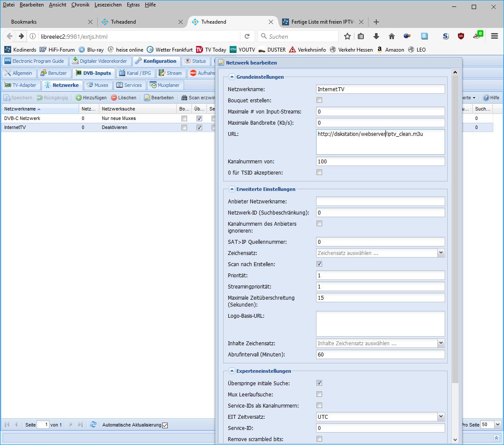
Task: Click the Hinzufügen (add) button
Action: click(x=91, y=98)
